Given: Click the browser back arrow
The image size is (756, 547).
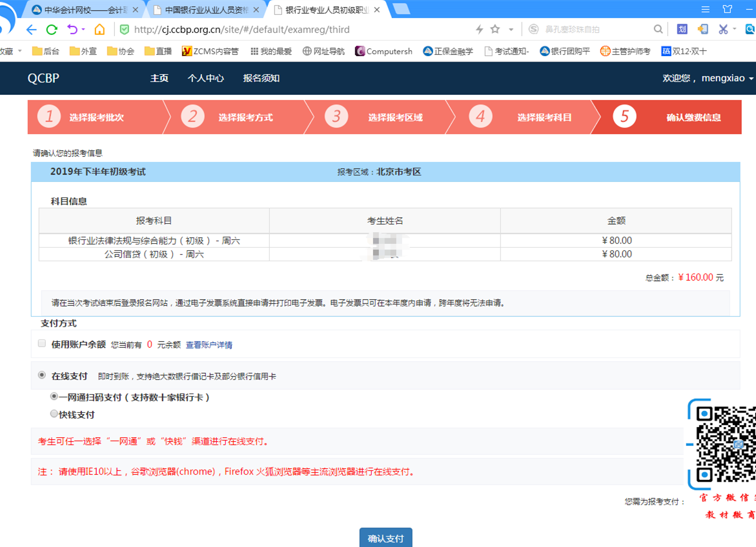Looking at the screenshot, I should pyautogui.click(x=31, y=30).
